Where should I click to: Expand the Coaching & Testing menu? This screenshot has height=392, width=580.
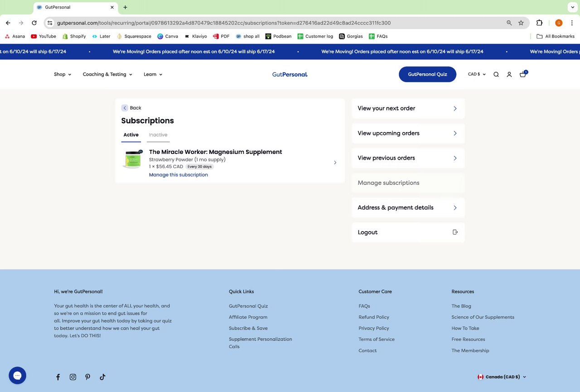107,74
